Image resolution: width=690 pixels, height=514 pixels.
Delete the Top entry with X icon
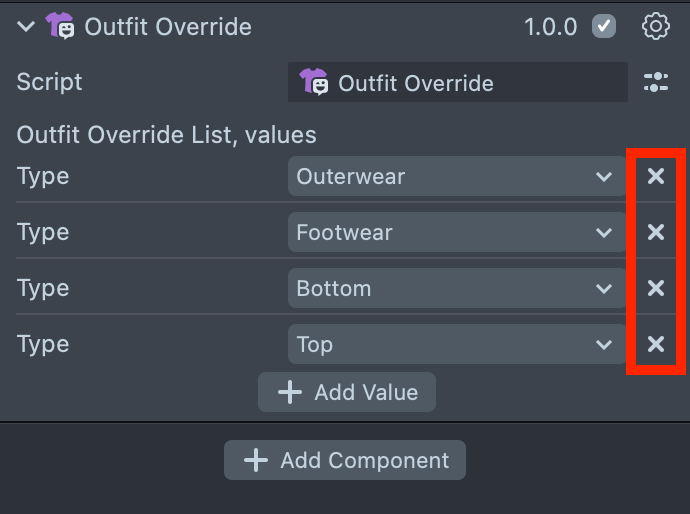[x=656, y=345]
